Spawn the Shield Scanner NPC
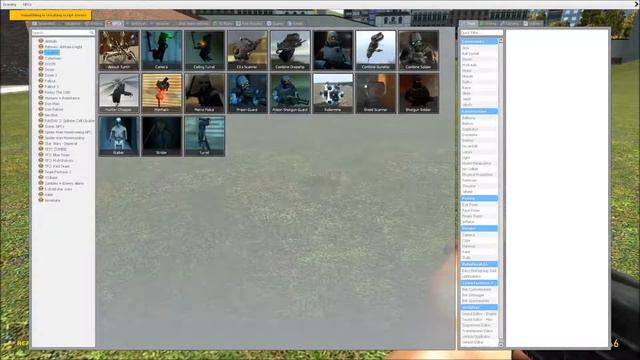 click(376, 93)
